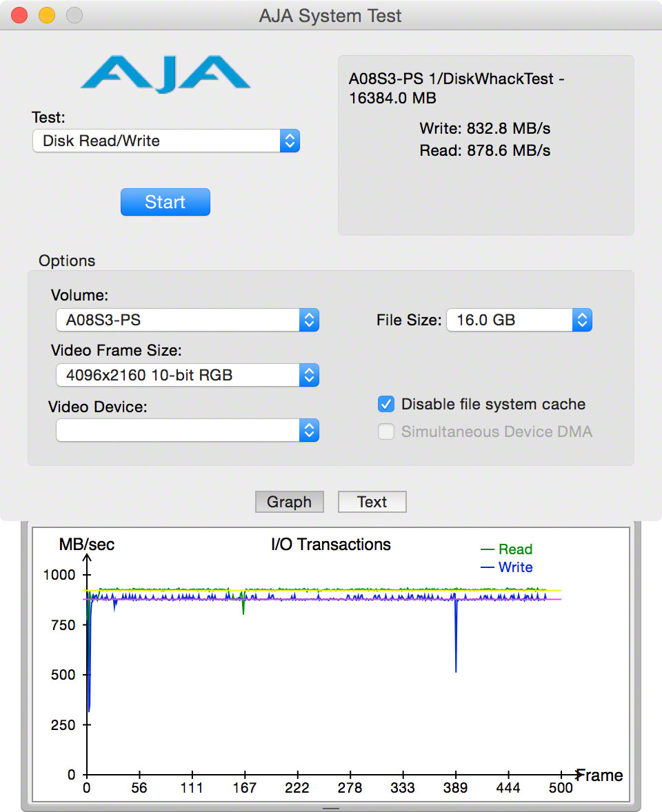Click the blue Write legend entry
The height and width of the screenshot is (812, 662).
[x=507, y=567]
